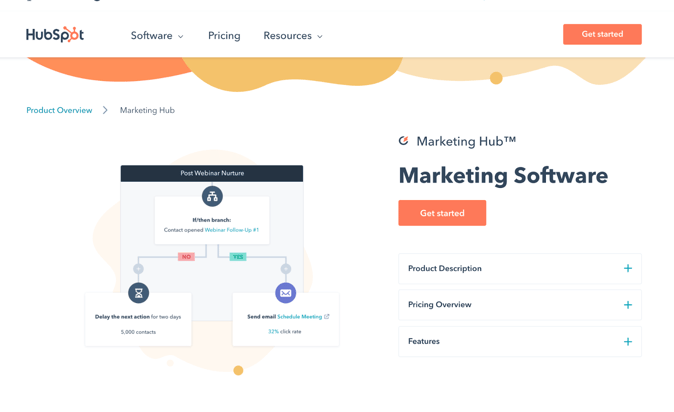674x412 pixels.
Task: Click the Get started button under Marketing Software
Action: click(442, 213)
